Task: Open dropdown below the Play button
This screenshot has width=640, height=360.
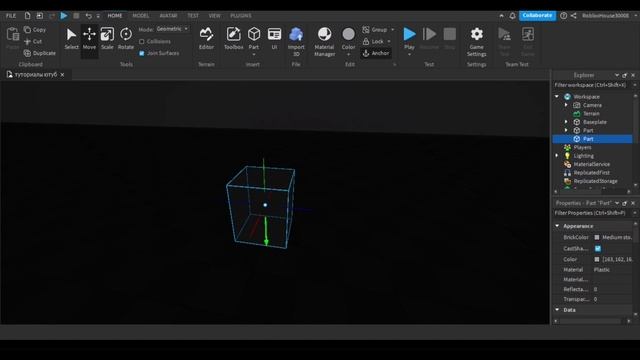Action: click(409, 55)
